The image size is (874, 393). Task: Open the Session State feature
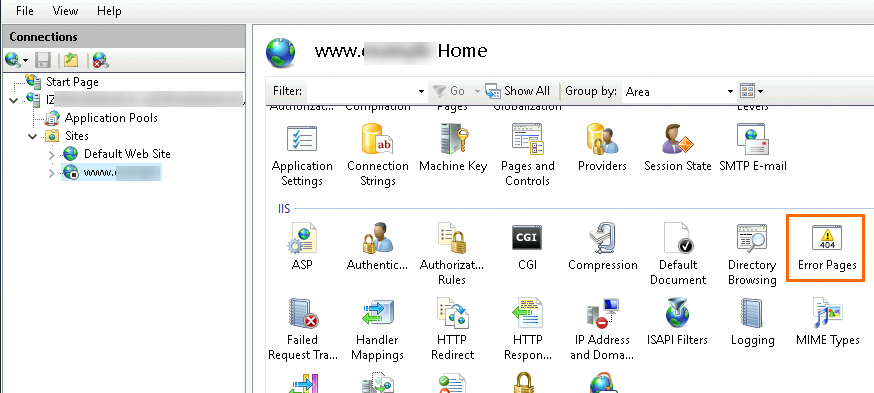click(x=677, y=149)
